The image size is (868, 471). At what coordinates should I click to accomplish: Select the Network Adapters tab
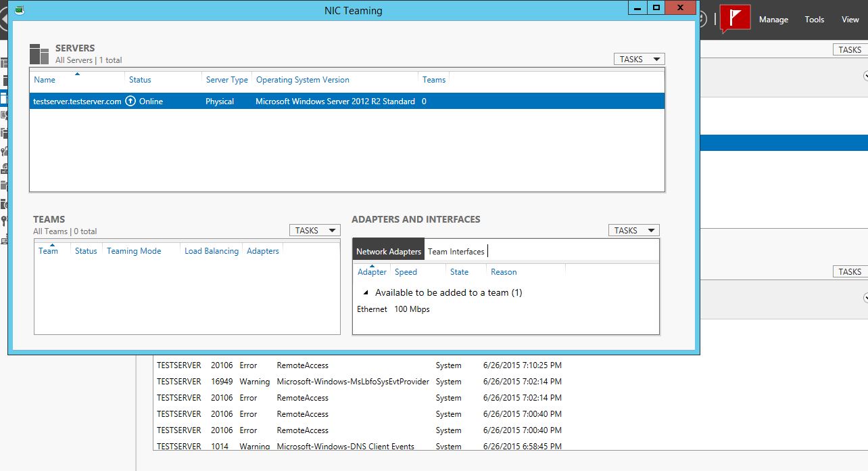[389, 252]
